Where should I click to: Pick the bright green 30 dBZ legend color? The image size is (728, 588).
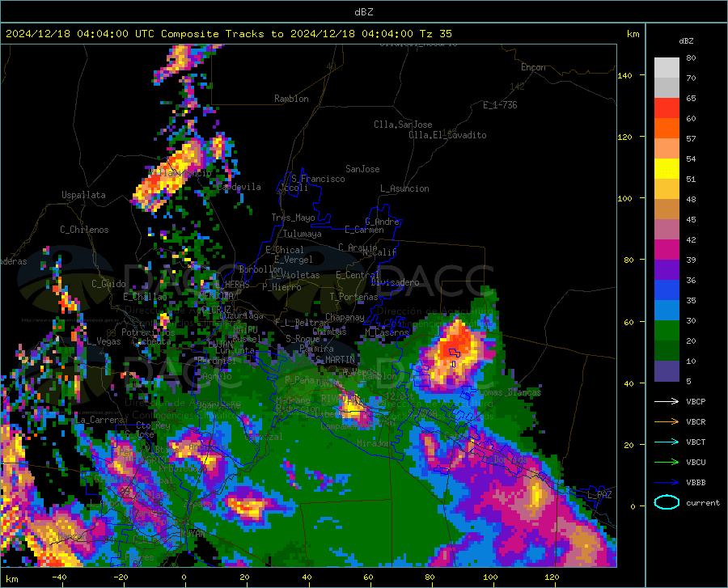[667, 331]
